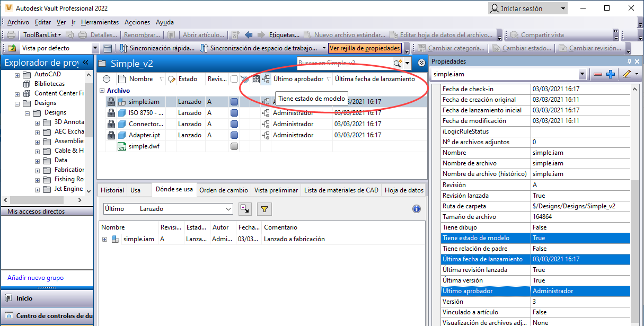Open the Vista por defecto dropdown
This screenshot has height=326, width=644.
(x=95, y=48)
